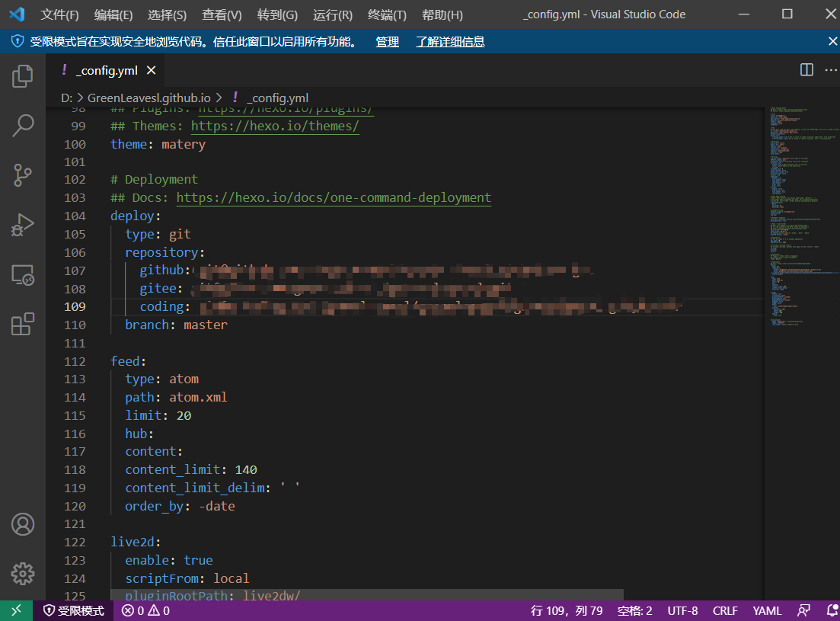
Task: Click the VS Code logo icon
Action: click(18, 14)
